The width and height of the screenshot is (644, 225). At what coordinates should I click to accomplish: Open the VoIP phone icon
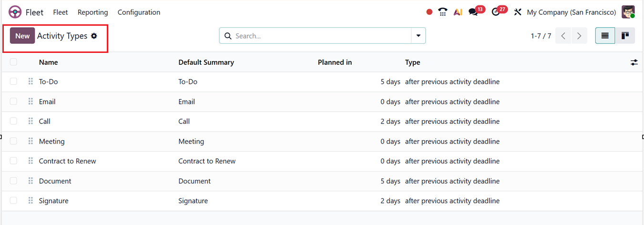pyautogui.click(x=443, y=12)
